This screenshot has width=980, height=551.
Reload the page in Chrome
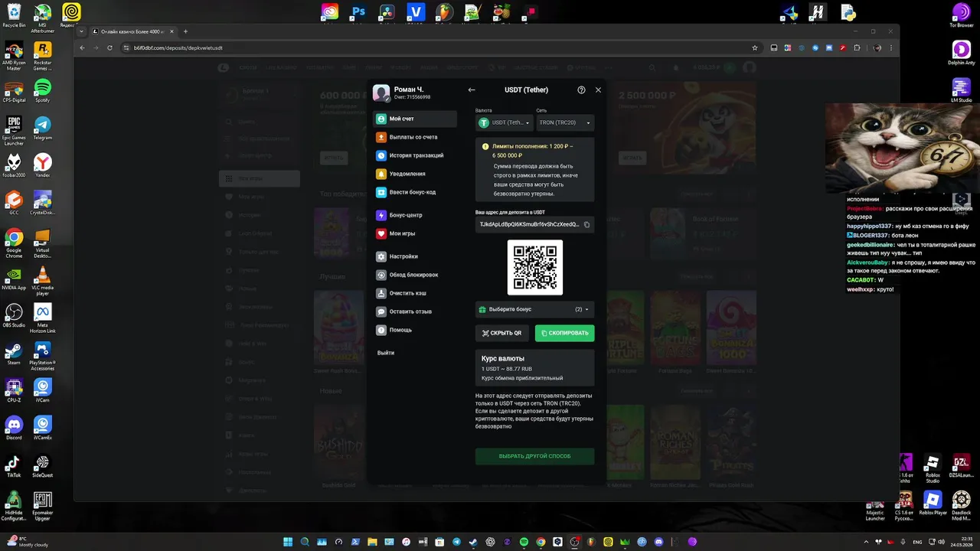coord(109,47)
